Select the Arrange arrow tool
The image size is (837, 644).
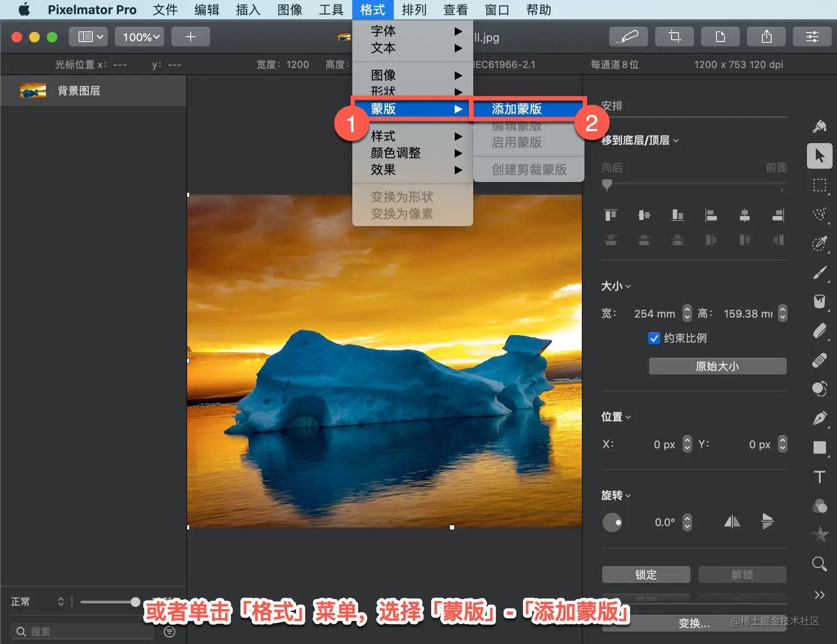point(819,156)
